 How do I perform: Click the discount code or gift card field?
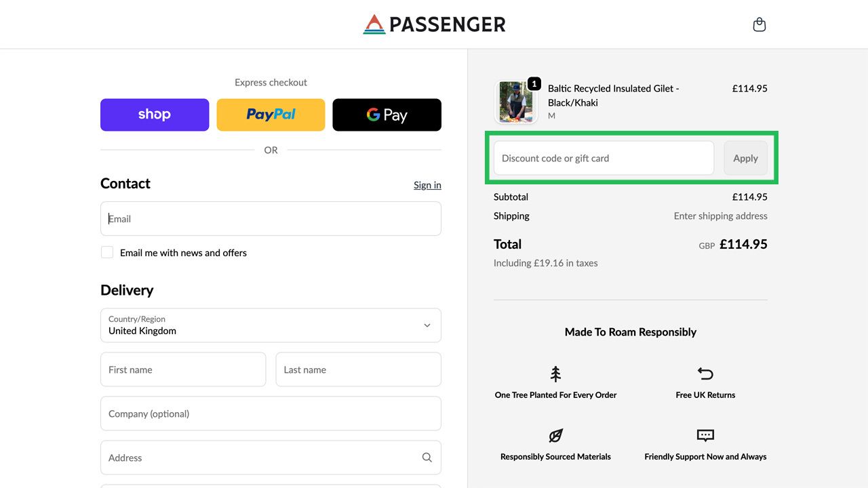click(x=602, y=158)
